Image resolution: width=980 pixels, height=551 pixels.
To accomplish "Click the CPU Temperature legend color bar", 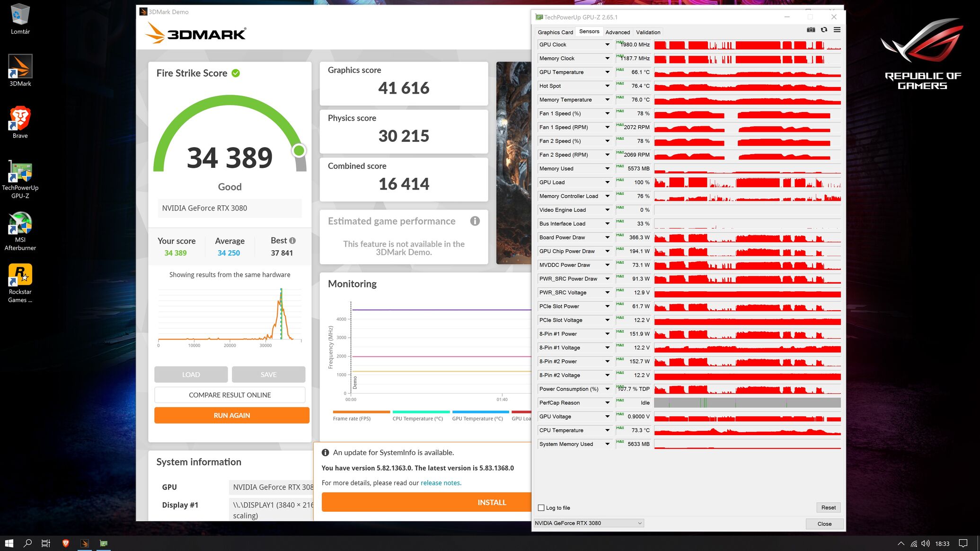I will 421,412.
